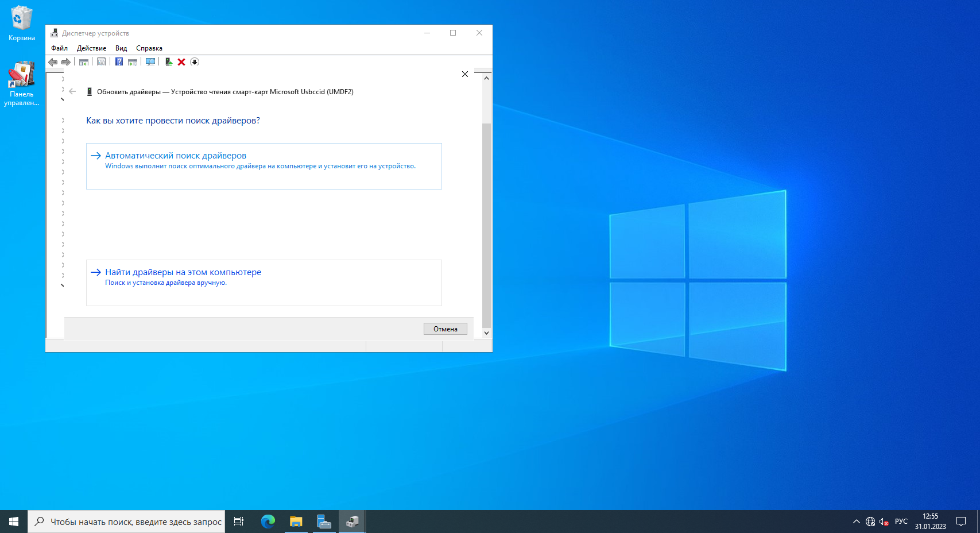
Task: Click the wizard back arrow next to Обновить драйверы
Action: click(72, 91)
